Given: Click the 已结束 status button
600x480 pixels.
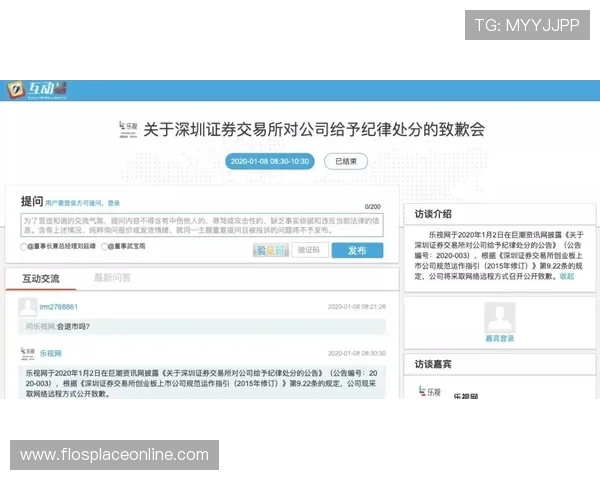Looking at the screenshot, I should tap(346, 161).
